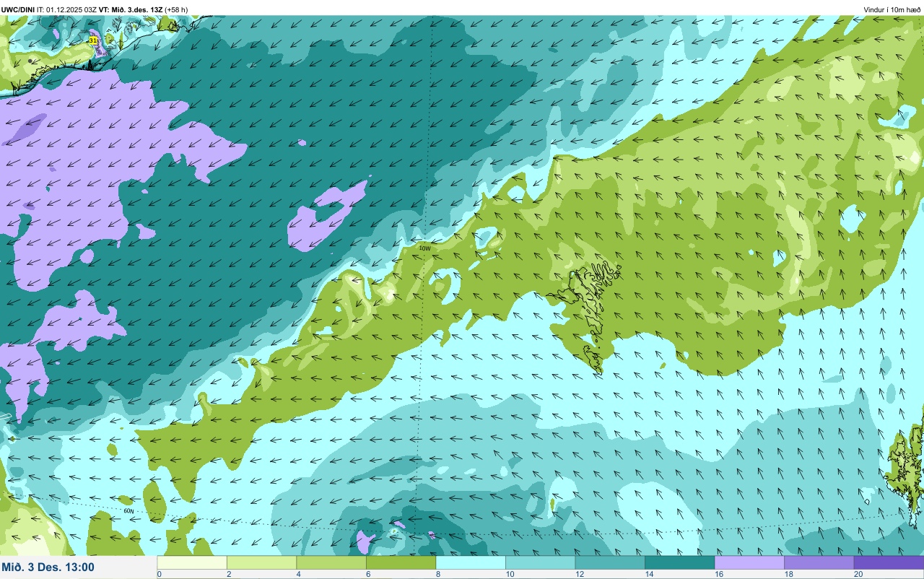Click the lavender 16–18 m/s legend swatch
The height and width of the screenshot is (579, 924).
tap(749, 562)
